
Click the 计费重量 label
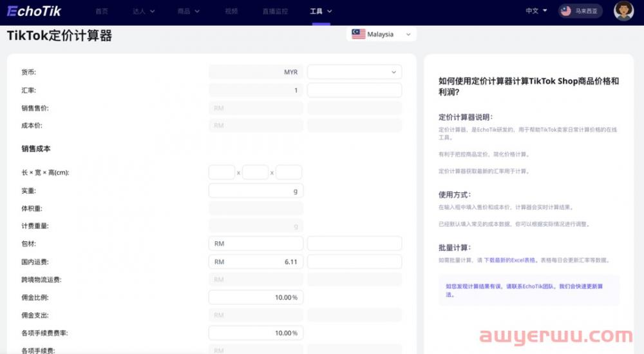coord(35,226)
